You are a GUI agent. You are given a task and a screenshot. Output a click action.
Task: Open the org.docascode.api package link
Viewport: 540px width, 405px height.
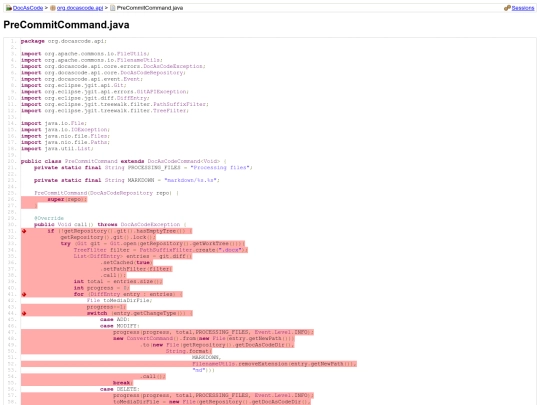[x=80, y=8]
